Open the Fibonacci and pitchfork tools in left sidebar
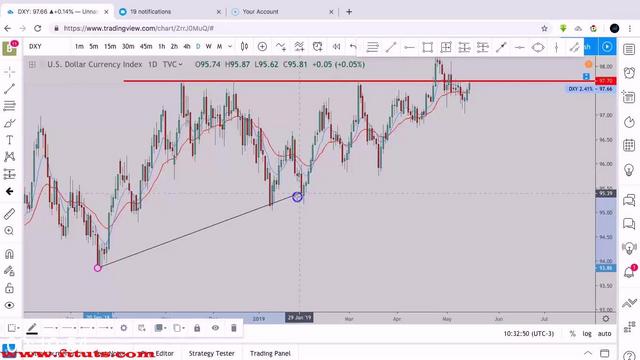 click(x=9, y=106)
